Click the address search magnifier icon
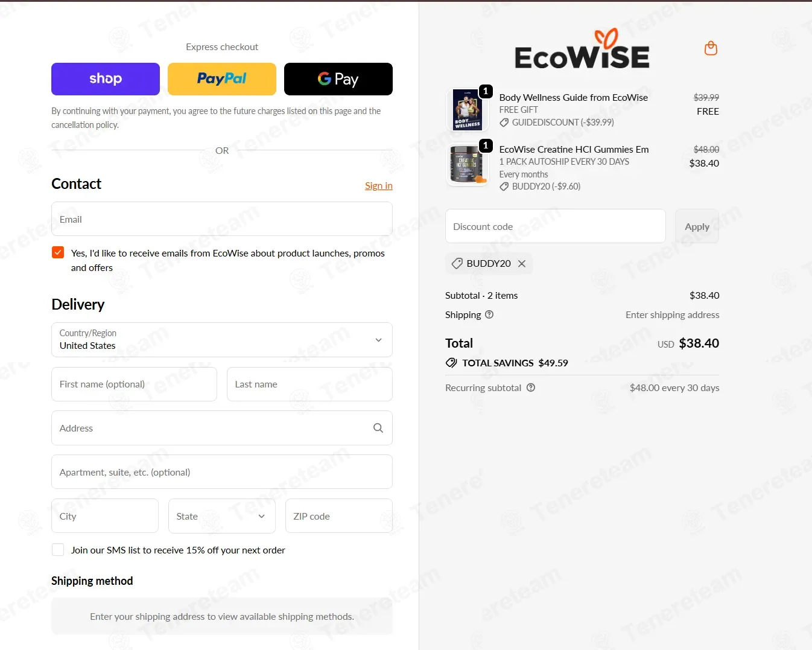 [378, 428]
